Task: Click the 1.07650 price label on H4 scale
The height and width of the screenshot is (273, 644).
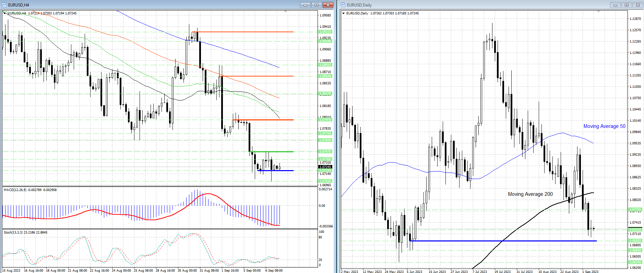Action: tap(325, 140)
